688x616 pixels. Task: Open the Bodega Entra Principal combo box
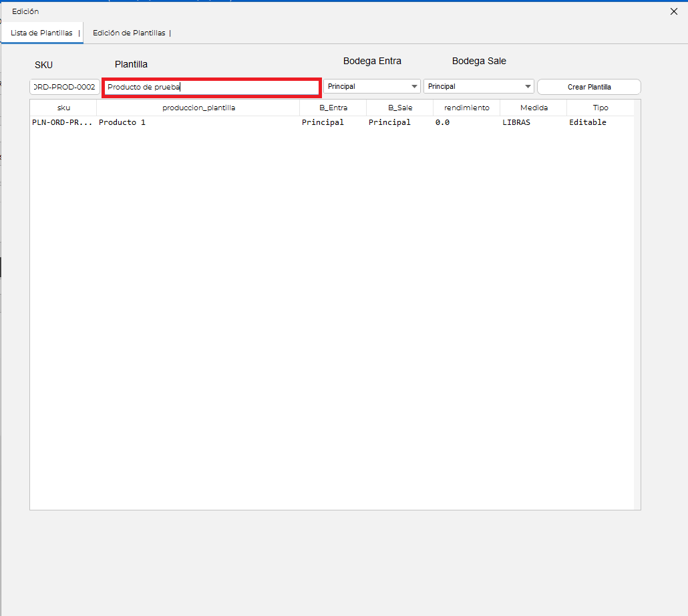371,86
